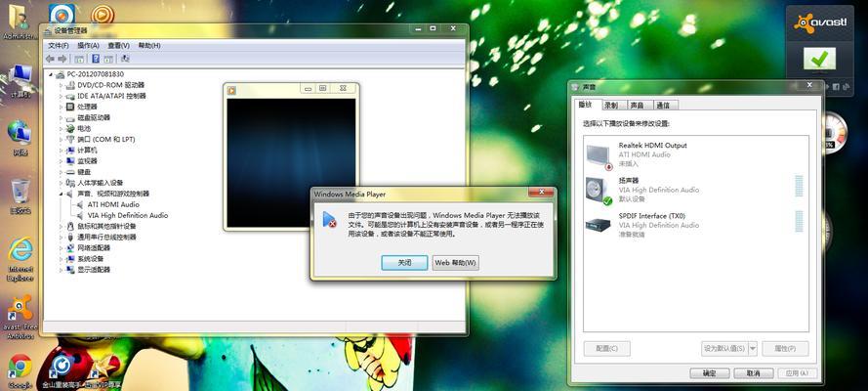Image resolution: width=868 pixels, height=391 pixels.
Task: Click the 网络适配器 network adapter icon
Action: point(70,248)
